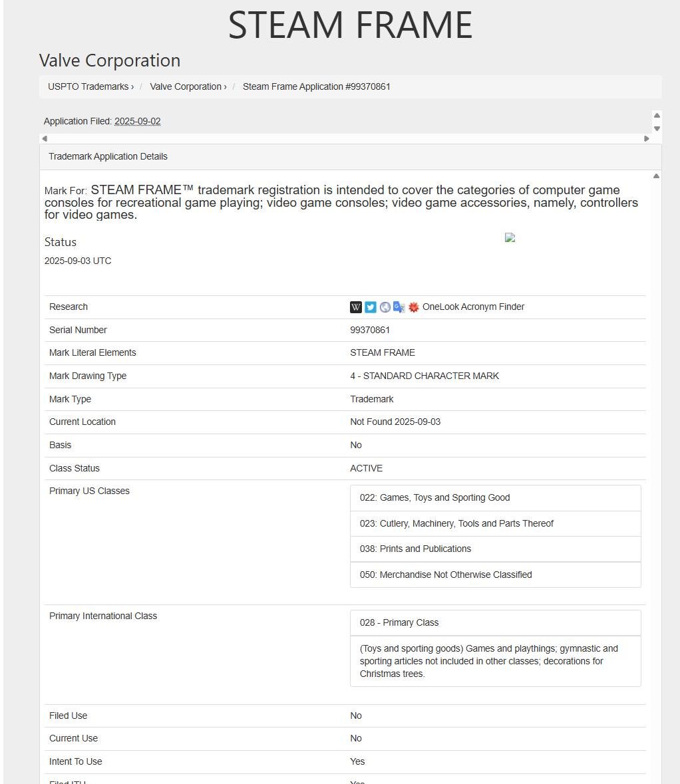Open the red starburst research icon
This screenshot has height=784, width=680.
pyautogui.click(x=413, y=307)
